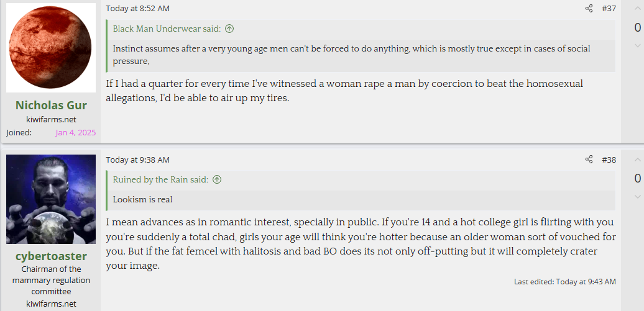
Task: Jump to Ruined by the Rain's quoted post arrow
Action: click(x=217, y=180)
